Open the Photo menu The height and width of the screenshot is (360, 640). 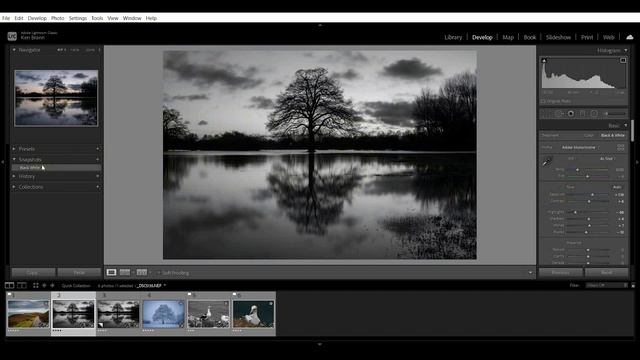[58, 18]
